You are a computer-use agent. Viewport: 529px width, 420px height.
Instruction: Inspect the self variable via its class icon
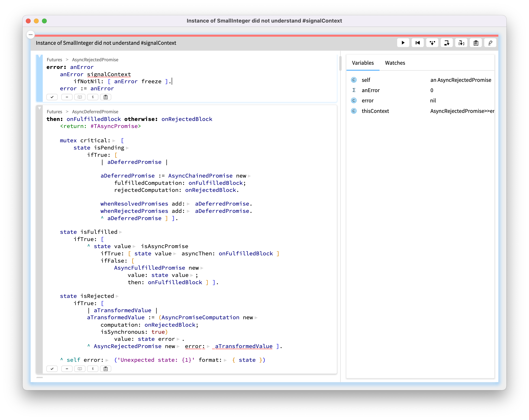pyautogui.click(x=353, y=80)
